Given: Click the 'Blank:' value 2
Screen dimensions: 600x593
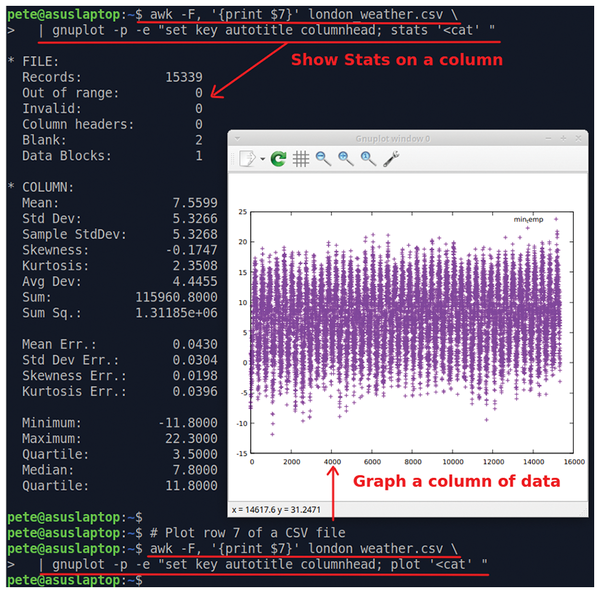Looking at the screenshot, I should pyautogui.click(x=199, y=140).
